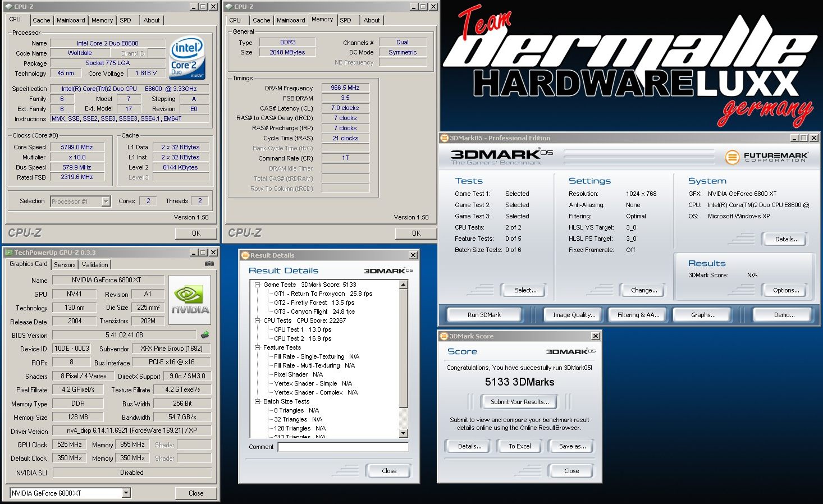Screen dimensions: 823x504
Task: Click Submit Your Results... button
Action: coord(520,402)
